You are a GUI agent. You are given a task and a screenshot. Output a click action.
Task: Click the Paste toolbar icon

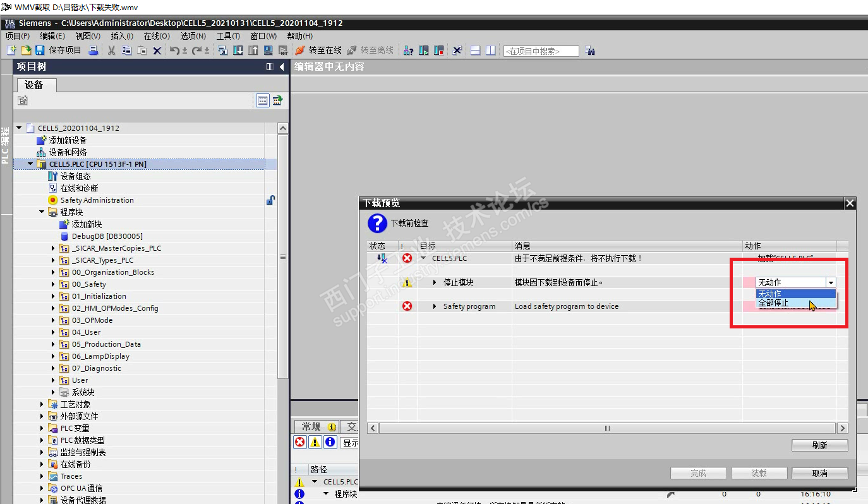coord(142,51)
